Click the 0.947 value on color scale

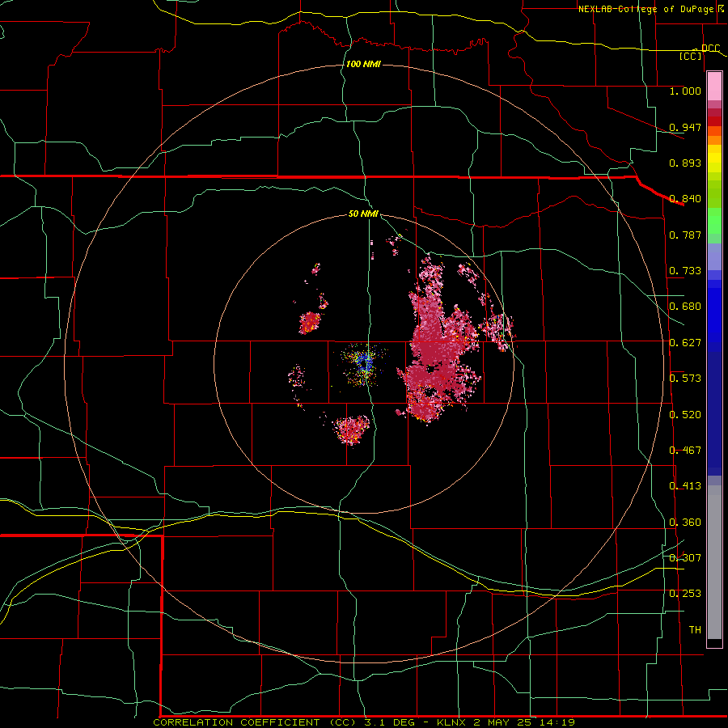(x=685, y=127)
